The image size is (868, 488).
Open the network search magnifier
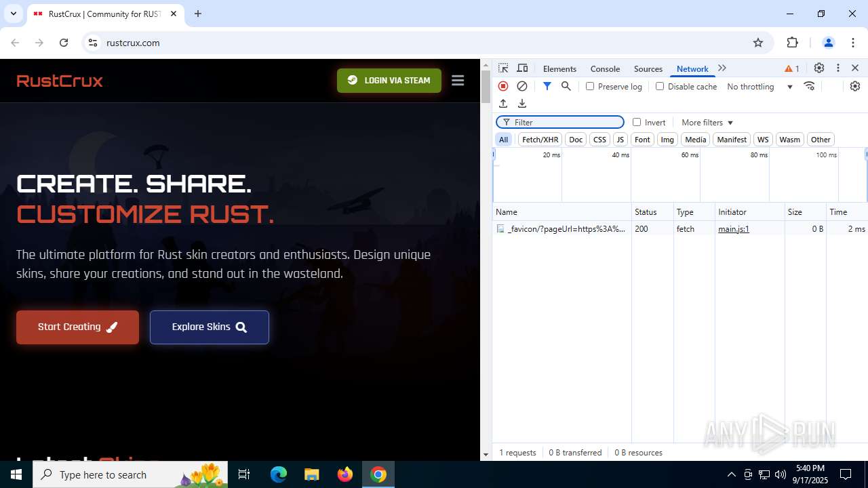pos(566,86)
